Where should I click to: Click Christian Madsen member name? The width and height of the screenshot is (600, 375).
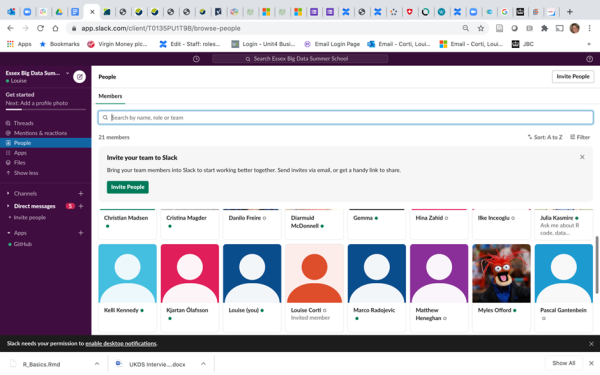[x=126, y=218]
